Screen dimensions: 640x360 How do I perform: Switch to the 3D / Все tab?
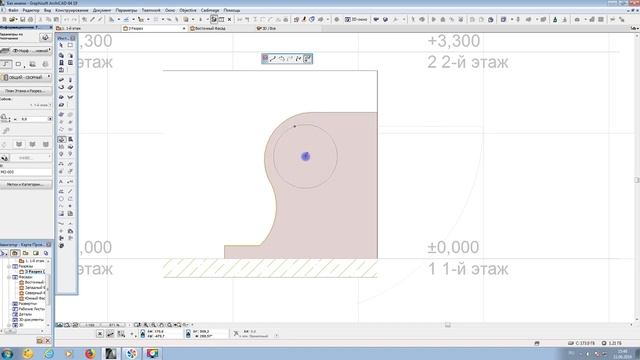point(267,29)
